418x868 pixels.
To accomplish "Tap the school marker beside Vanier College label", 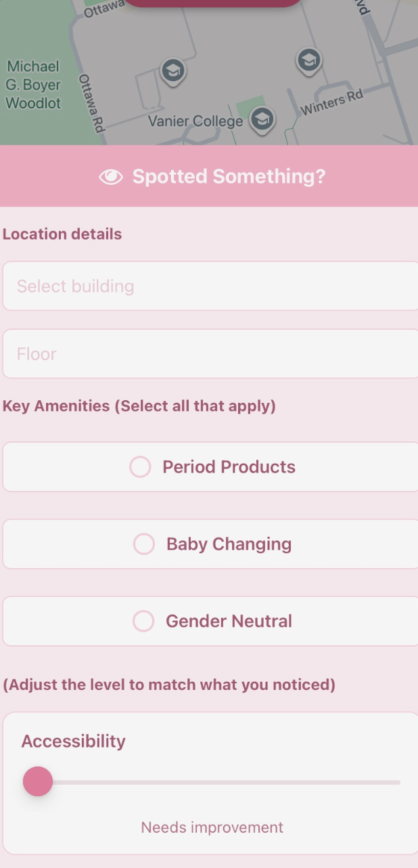I will [262, 120].
